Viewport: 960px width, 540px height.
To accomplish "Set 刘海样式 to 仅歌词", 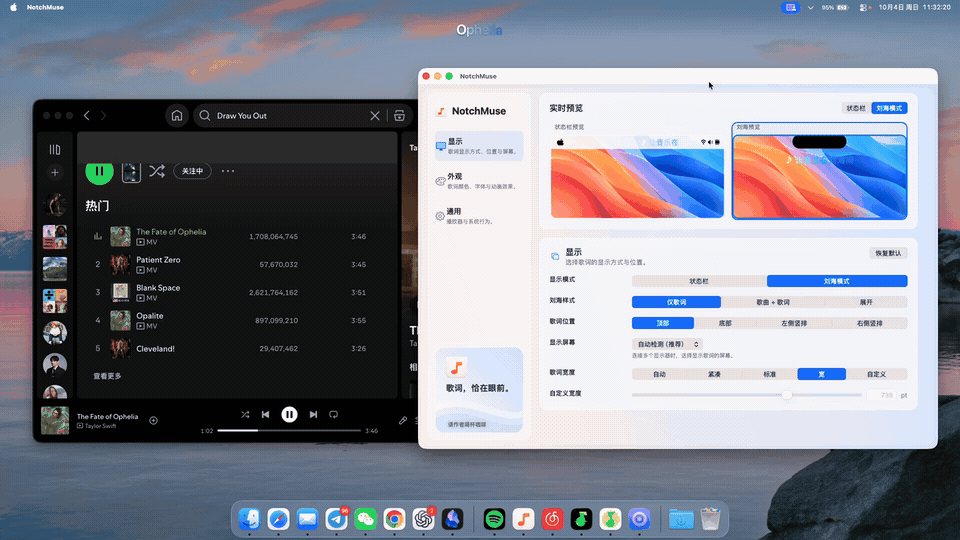I will pos(677,302).
